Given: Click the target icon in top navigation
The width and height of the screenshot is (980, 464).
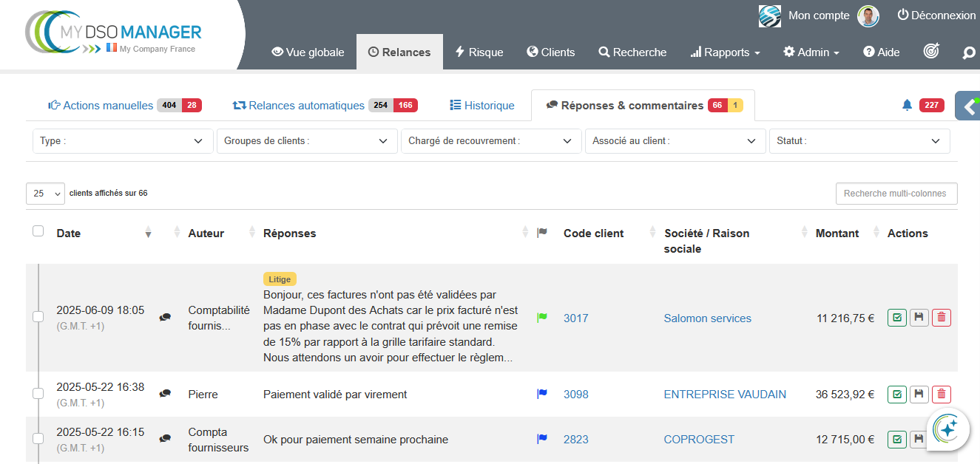Looking at the screenshot, I should (x=931, y=52).
